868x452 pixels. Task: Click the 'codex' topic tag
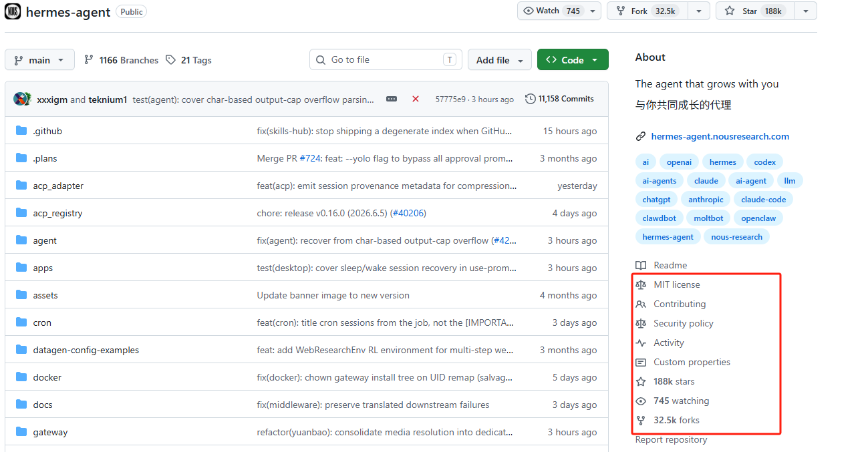click(x=764, y=162)
